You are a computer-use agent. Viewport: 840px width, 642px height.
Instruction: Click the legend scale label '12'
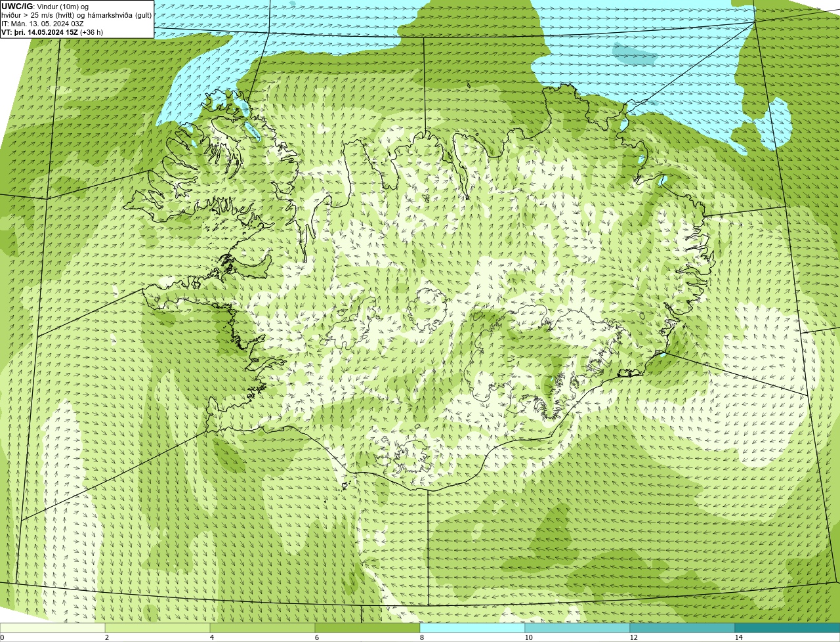point(633,637)
